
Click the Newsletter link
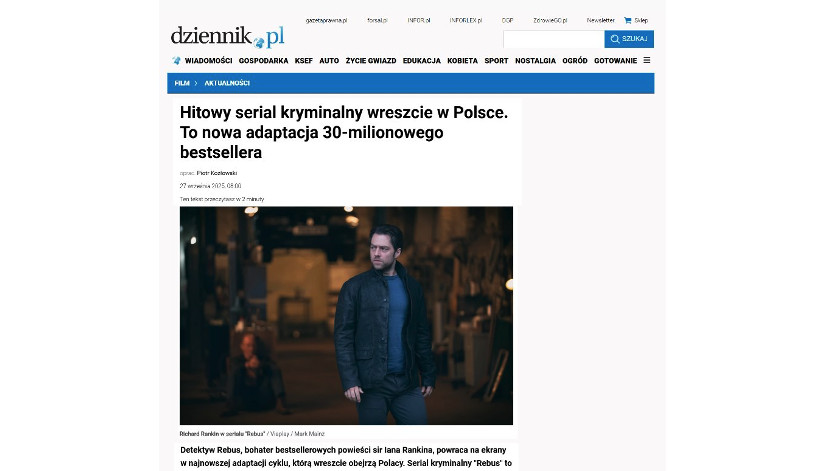coord(600,20)
